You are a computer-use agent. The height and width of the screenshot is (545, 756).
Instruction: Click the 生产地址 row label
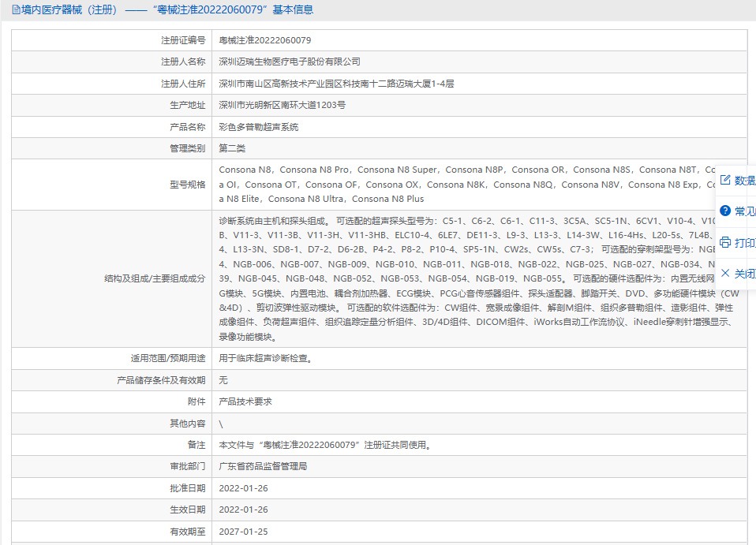coord(188,105)
